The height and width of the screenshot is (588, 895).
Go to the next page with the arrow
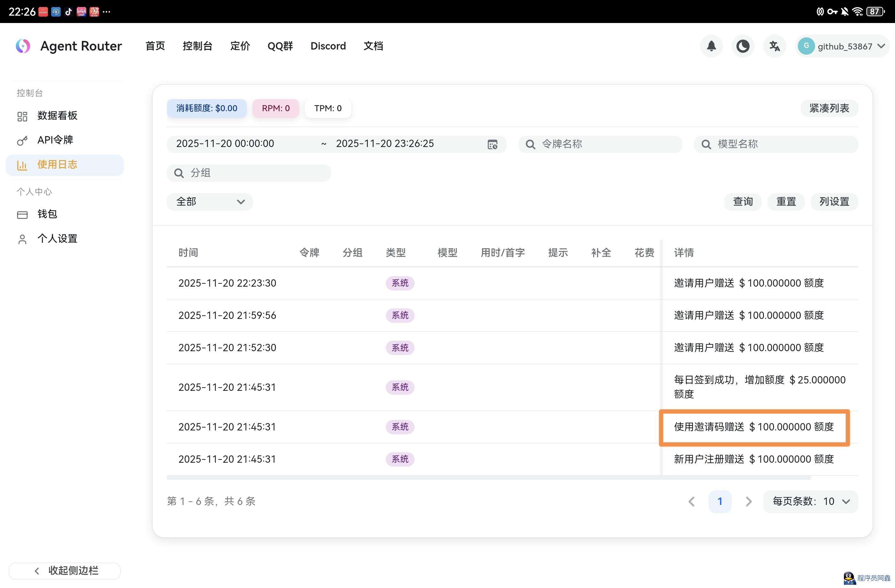[x=748, y=501]
